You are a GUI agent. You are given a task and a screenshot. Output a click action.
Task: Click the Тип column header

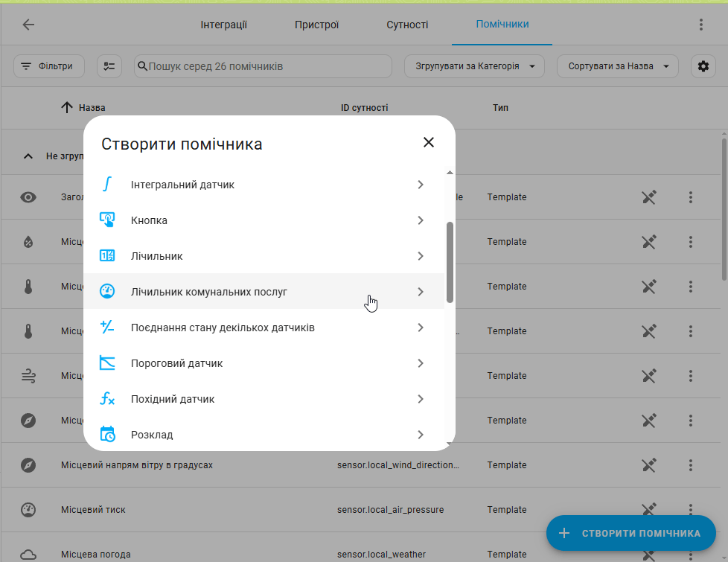[x=500, y=108]
